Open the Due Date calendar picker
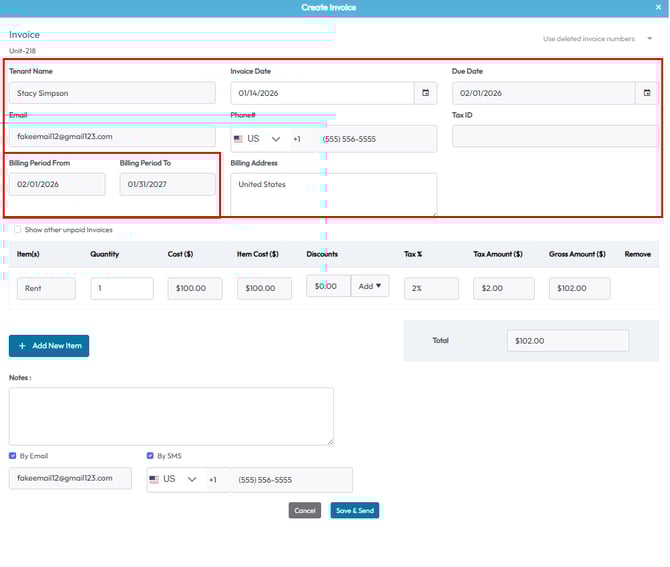This screenshot has height=567, width=670. point(647,93)
